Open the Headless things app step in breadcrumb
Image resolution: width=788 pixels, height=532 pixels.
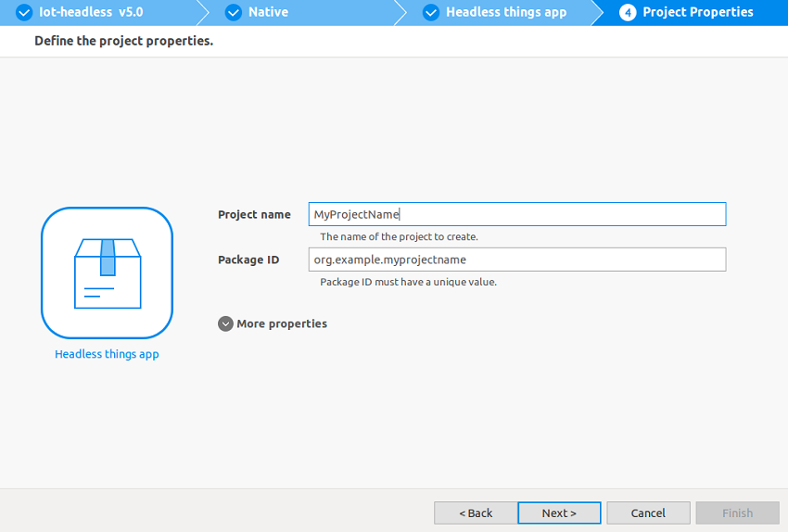(506, 13)
